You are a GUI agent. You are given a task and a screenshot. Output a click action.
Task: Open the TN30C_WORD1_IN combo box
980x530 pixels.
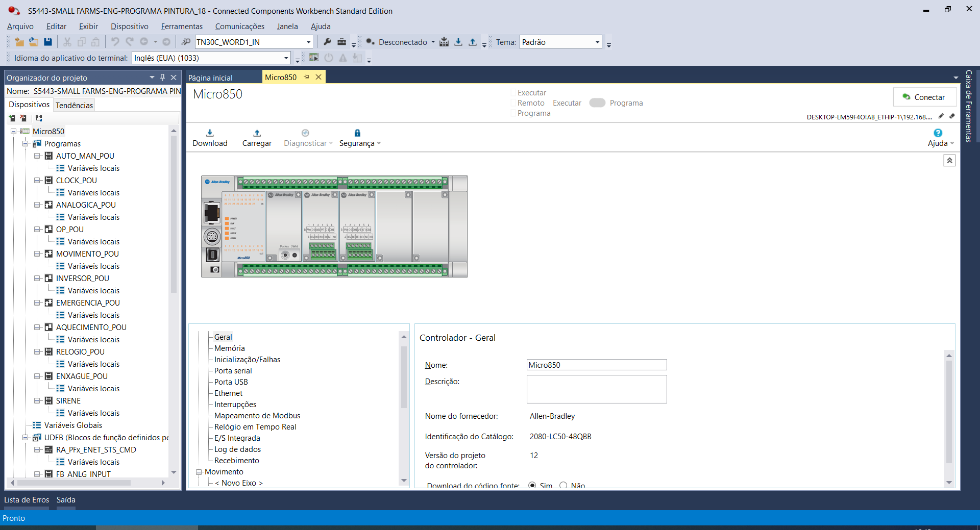pos(308,42)
